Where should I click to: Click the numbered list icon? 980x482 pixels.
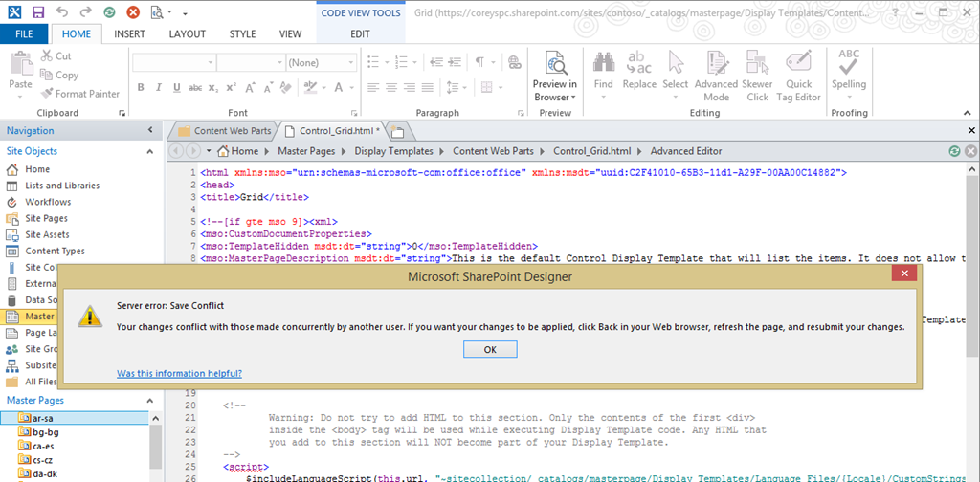pyautogui.click(x=401, y=62)
